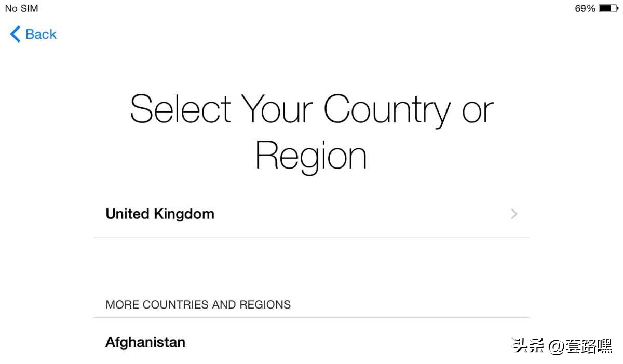Click the word Region in the title
The height and width of the screenshot is (364, 623).
(311, 157)
